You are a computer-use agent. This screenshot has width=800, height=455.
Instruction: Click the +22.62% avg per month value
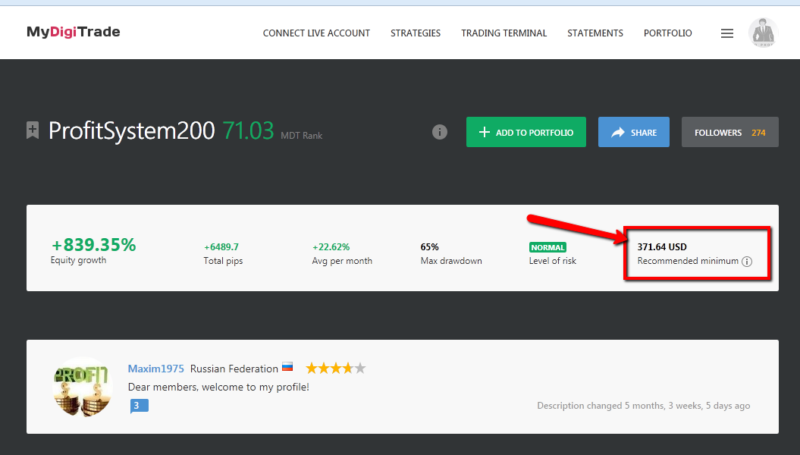tap(331, 247)
